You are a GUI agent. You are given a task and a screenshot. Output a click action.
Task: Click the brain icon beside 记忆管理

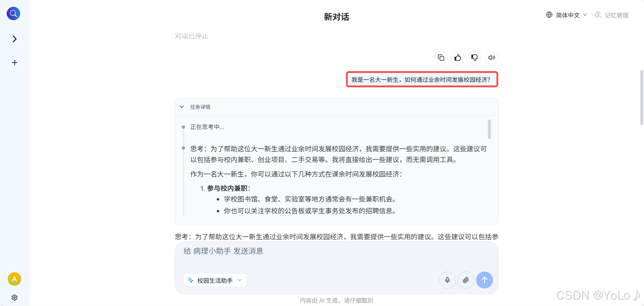(598, 15)
